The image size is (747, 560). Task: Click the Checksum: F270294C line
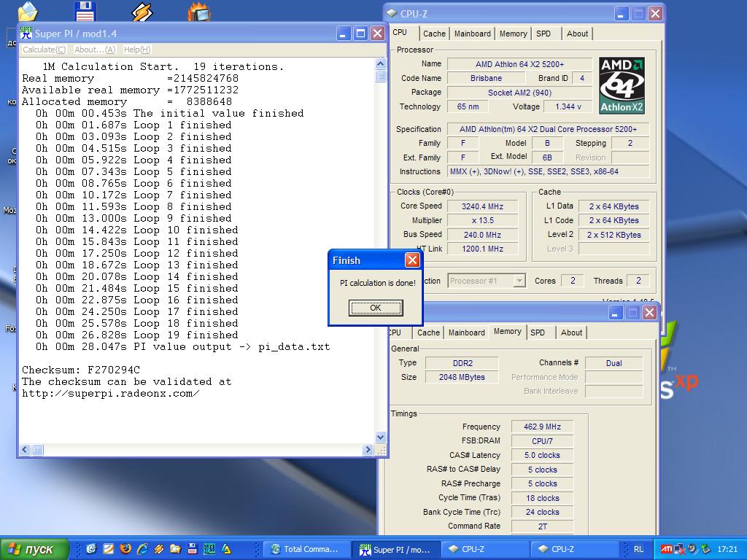(81, 370)
